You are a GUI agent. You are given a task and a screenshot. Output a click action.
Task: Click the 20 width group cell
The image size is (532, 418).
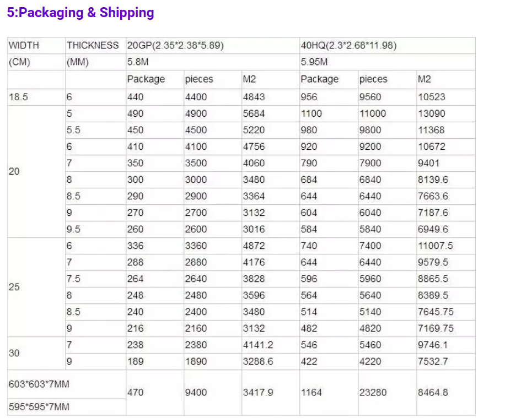(x=36, y=171)
